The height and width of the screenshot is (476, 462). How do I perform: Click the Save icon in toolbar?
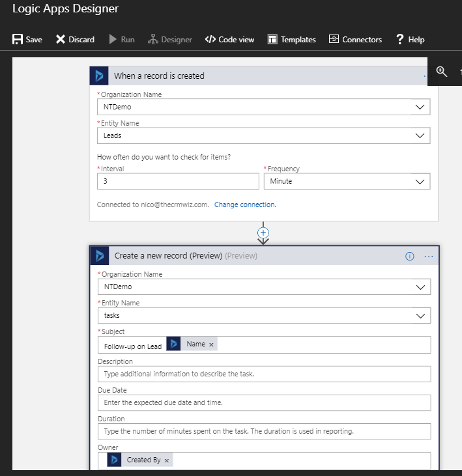click(x=18, y=40)
